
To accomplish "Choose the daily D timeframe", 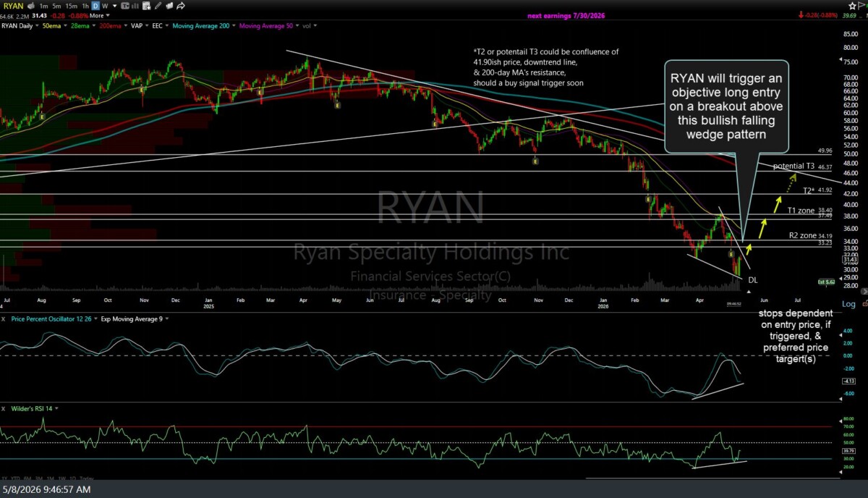I will pyautogui.click(x=95, y=6).
